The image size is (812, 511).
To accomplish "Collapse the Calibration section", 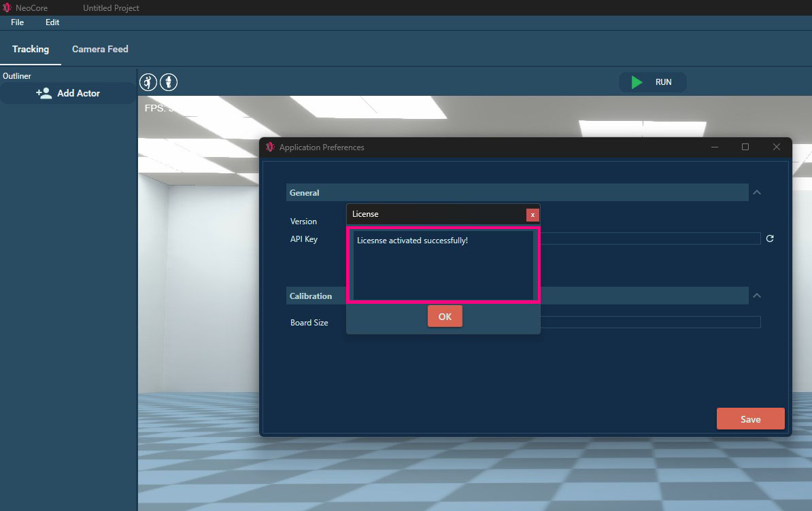I will click(757, 296).
